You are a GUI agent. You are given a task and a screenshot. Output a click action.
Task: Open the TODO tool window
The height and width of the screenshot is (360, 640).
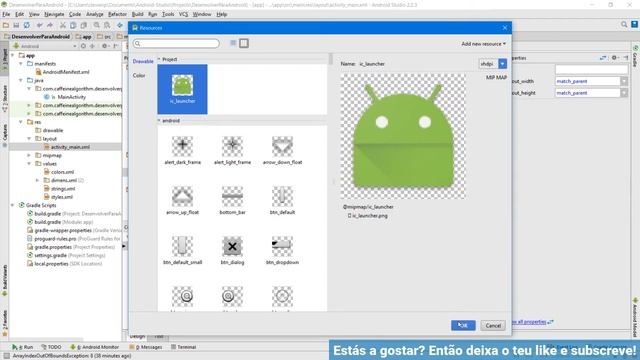[51, 347]
